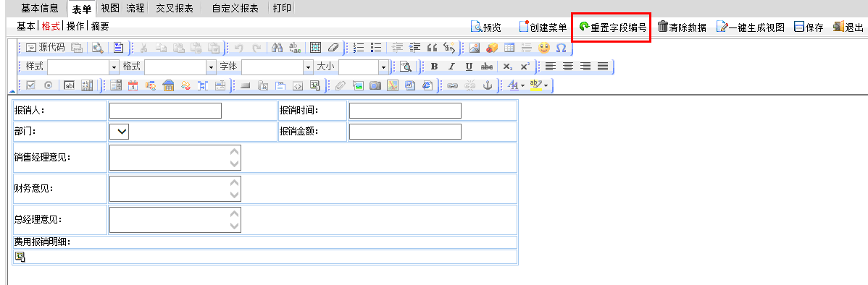The height and width of the screenshot is (285, 868).
Task: Click 一键生成视图 button
Action: coord(751,27)
